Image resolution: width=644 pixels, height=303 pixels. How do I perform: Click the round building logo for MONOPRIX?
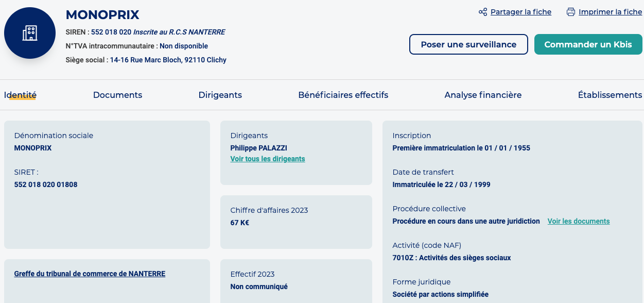(x=30, y=33)
